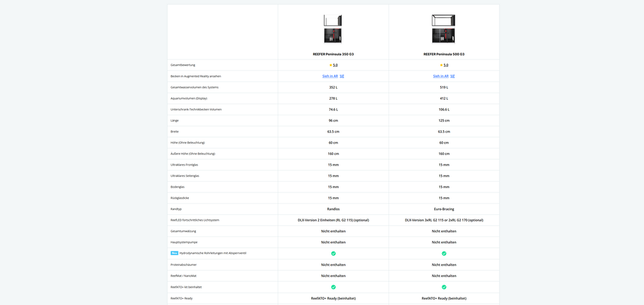
Task: Click the 412 L value
Action: tap(444, 98)
